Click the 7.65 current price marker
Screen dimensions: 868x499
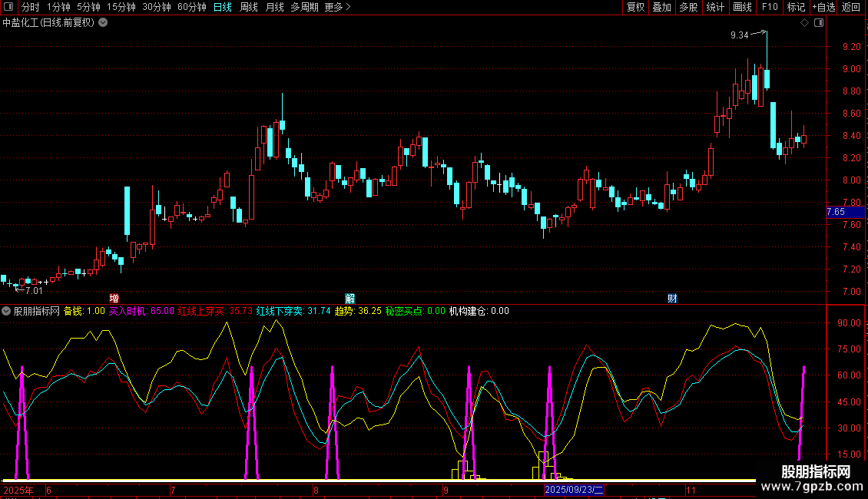coord(837,212)
